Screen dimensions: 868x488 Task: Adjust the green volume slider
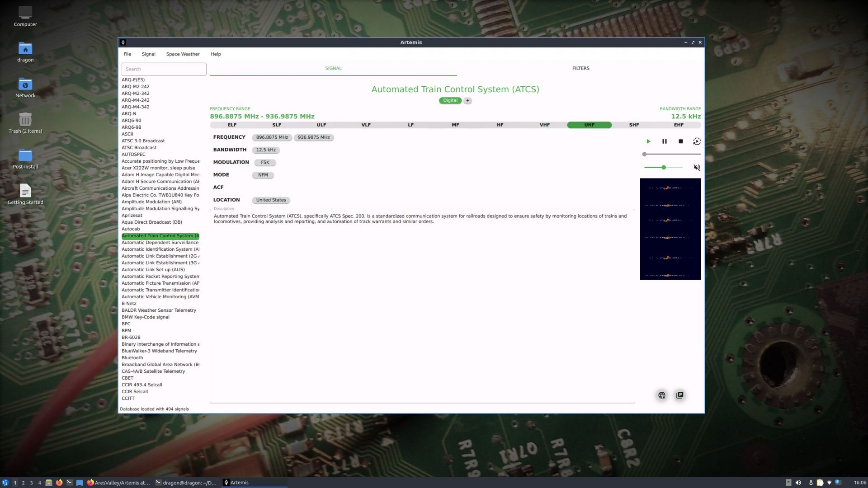tap(663, 167)
